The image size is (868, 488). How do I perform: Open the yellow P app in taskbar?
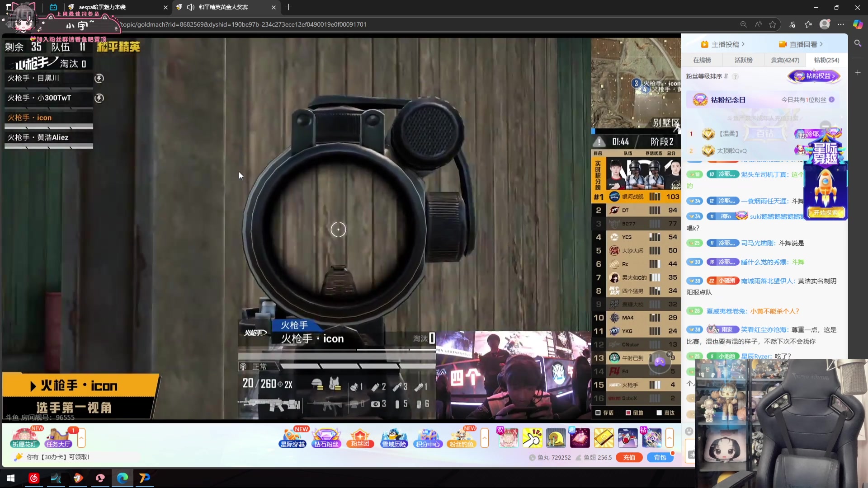(145, 478)
